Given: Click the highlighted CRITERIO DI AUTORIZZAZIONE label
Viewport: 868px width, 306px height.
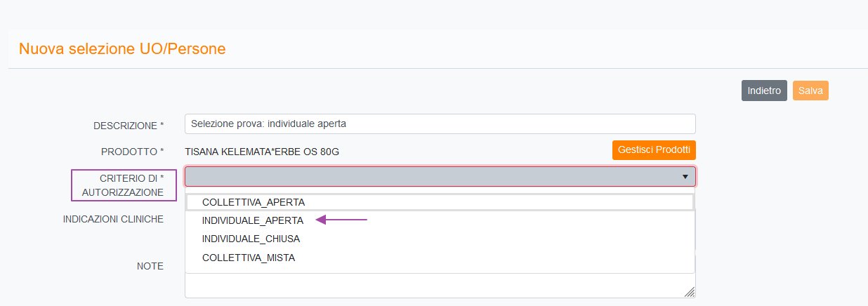Looking at the screenshot, I should point(124,185).
